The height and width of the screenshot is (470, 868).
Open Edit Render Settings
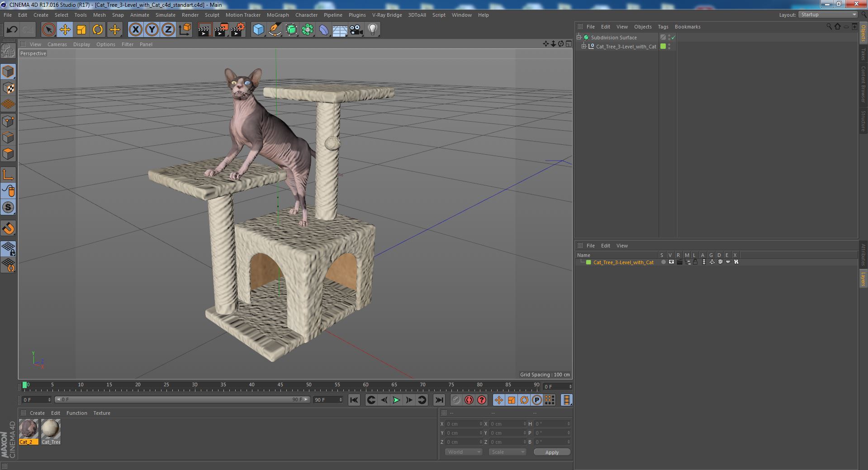tap(237, 30)
